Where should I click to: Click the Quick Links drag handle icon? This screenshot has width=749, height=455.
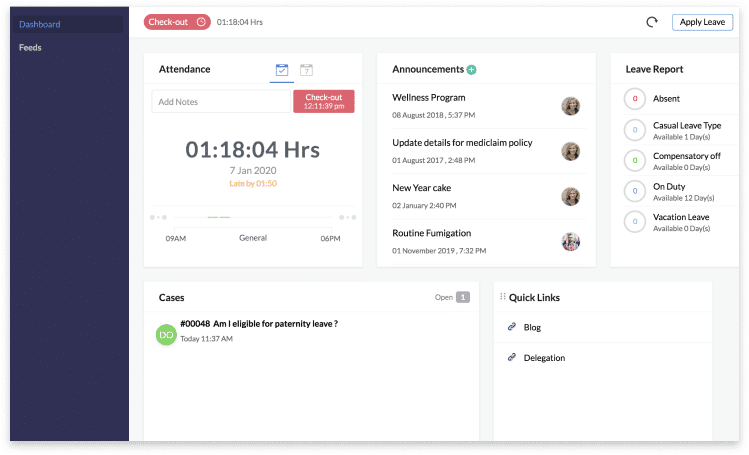[x=503, y=297]
